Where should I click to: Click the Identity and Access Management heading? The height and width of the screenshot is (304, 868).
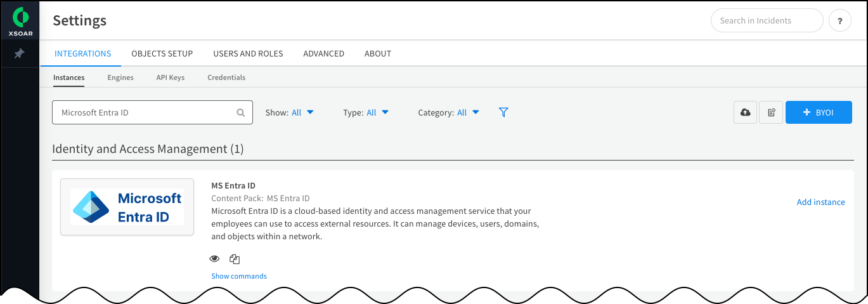click(x=148, y=149)
